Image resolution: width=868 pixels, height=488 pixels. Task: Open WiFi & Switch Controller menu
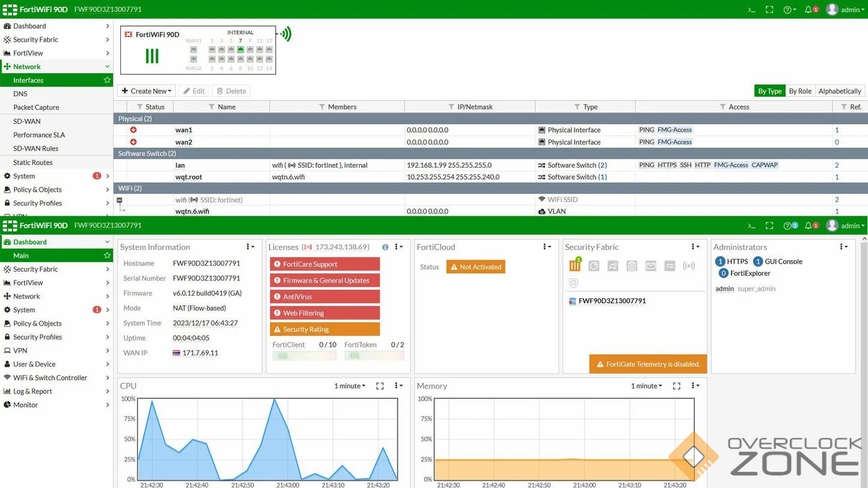[x=57, y=377]
